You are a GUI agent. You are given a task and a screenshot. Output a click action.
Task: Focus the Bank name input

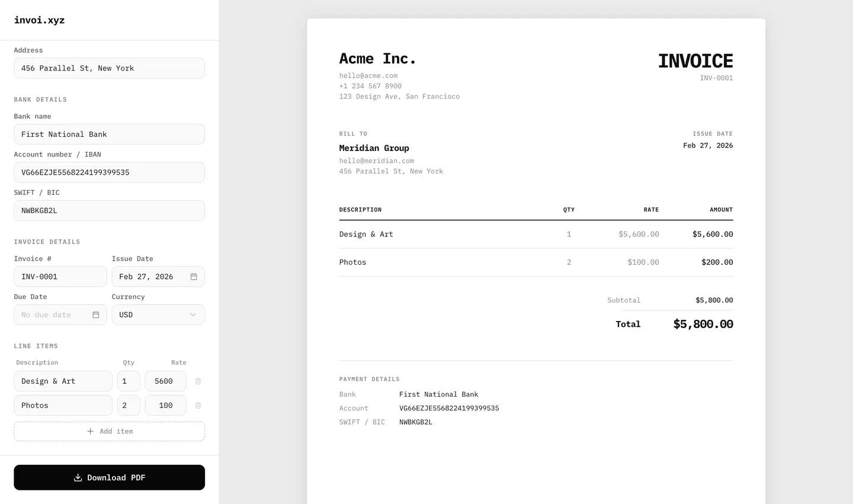(x=110, y=134)
